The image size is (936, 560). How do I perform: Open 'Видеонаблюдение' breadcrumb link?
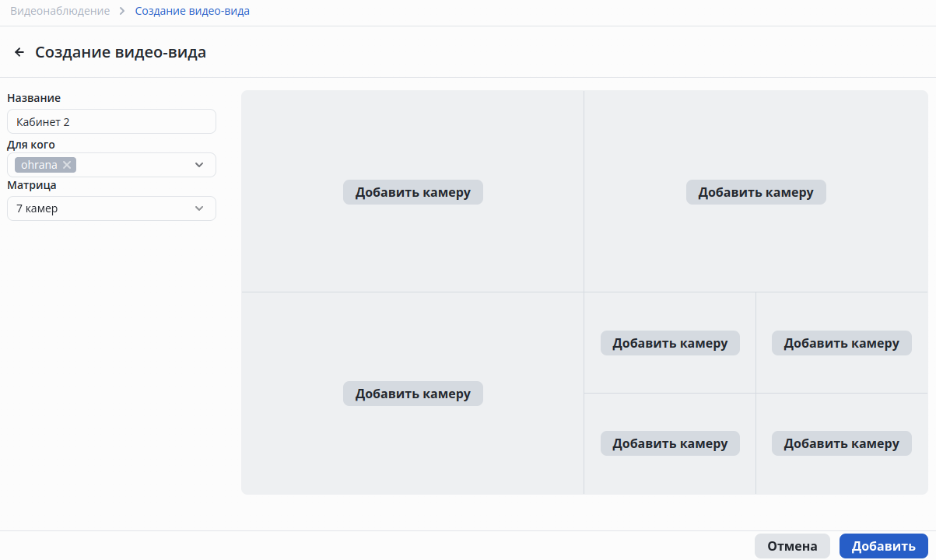tap(60, 12)
